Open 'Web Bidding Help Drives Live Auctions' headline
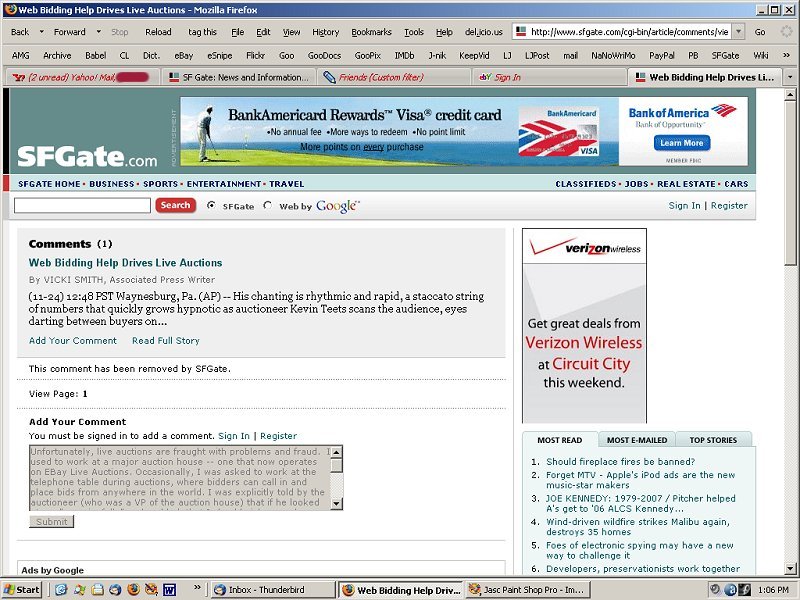 pos(126,263)
